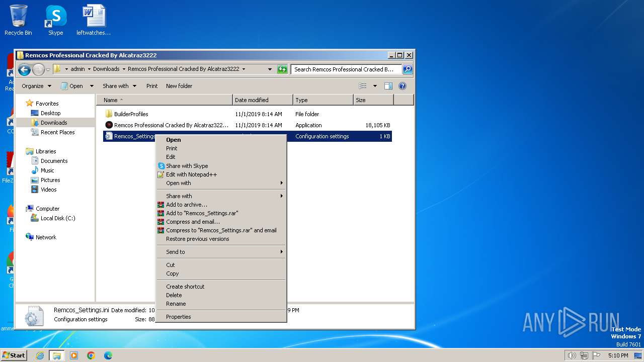Click the search box in Explorer

point(346,69)
